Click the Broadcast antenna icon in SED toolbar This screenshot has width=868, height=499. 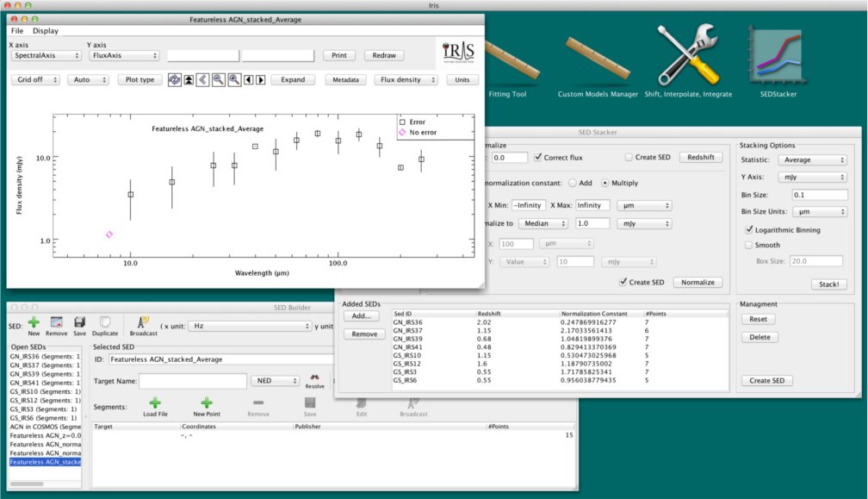tap(143, 327)
